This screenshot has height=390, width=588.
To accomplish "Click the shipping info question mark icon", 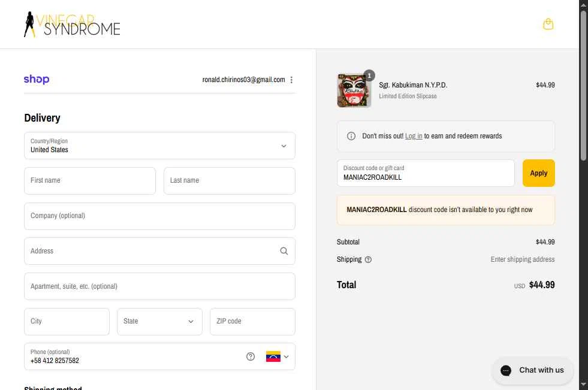I will coord(368,259).
